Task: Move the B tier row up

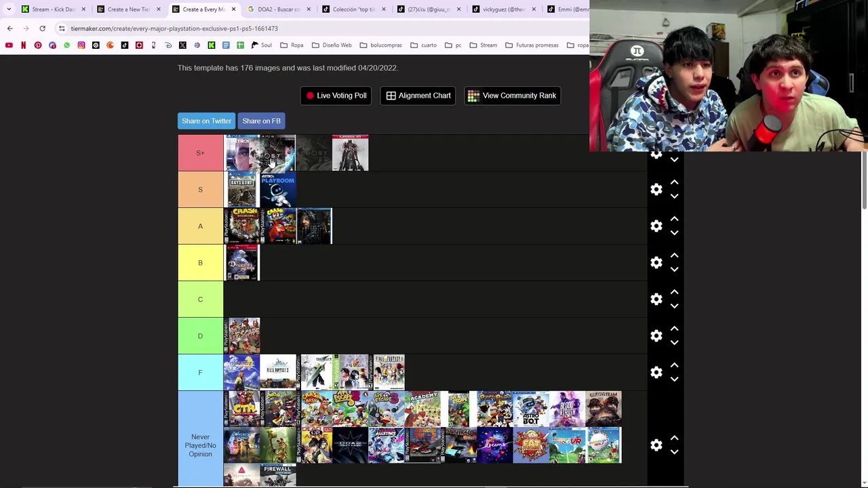Action: (x=674, y=256)
